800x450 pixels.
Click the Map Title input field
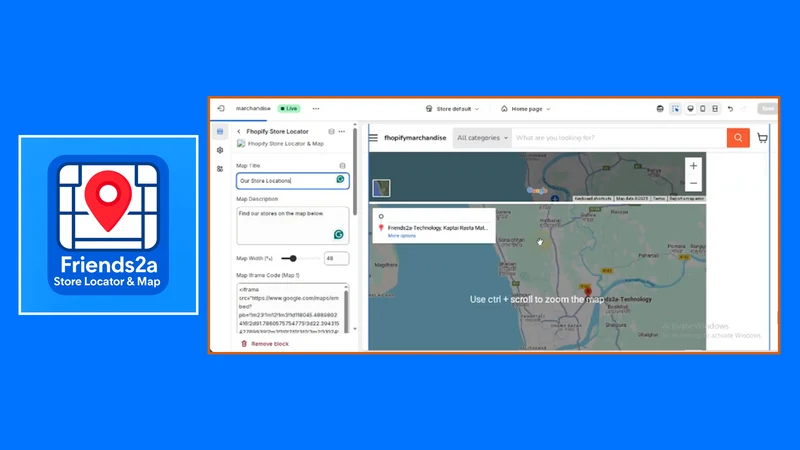pyautogui.click(x=293, y=181)
